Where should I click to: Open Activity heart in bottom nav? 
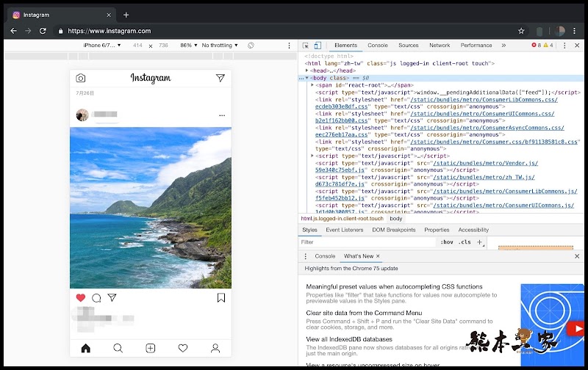[x=183, y=348]
